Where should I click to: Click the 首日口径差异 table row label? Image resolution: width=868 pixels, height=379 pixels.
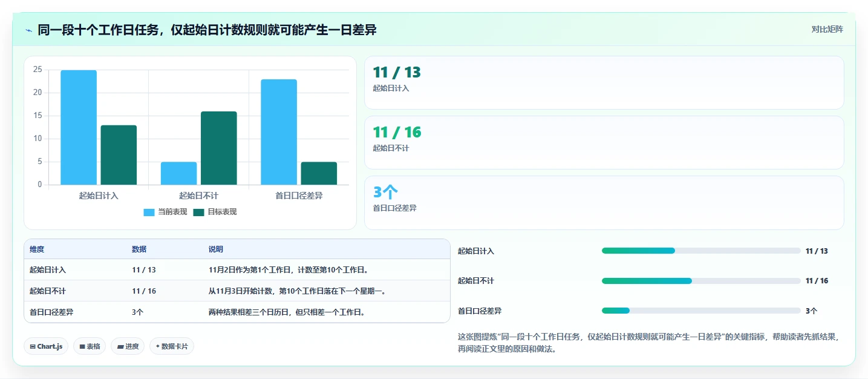tap(51, 312)
